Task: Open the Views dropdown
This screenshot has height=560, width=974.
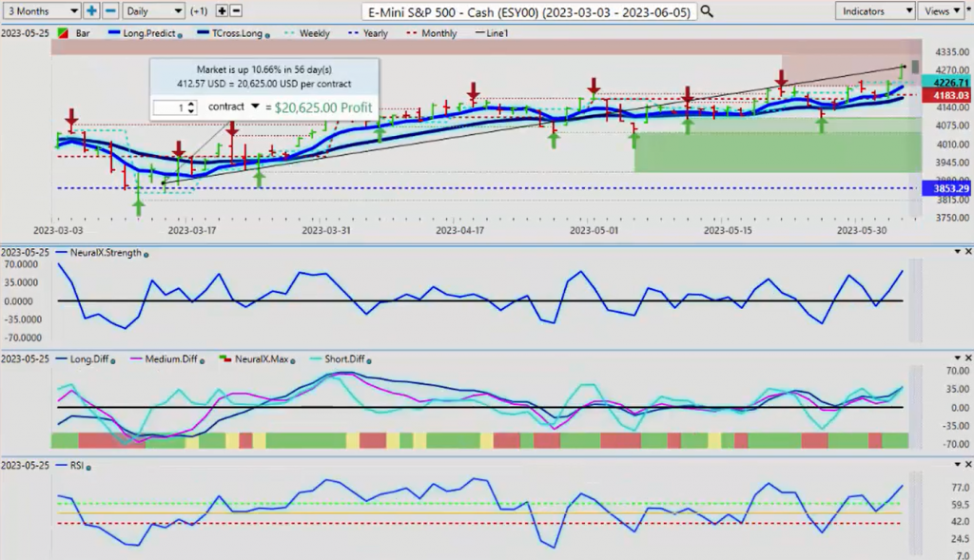Action: pyautogui.click(x=942, y=11)
